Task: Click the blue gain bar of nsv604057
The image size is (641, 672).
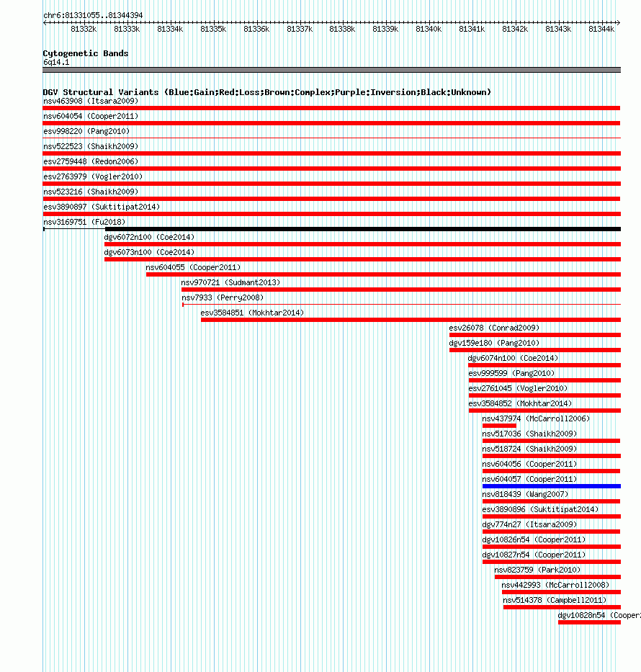Action: (x=552, y=486)
